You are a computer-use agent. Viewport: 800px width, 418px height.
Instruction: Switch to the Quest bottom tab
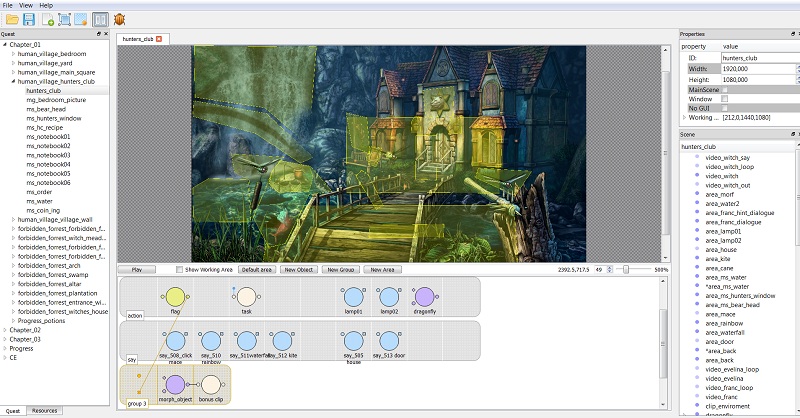click(x=13, y=411)
